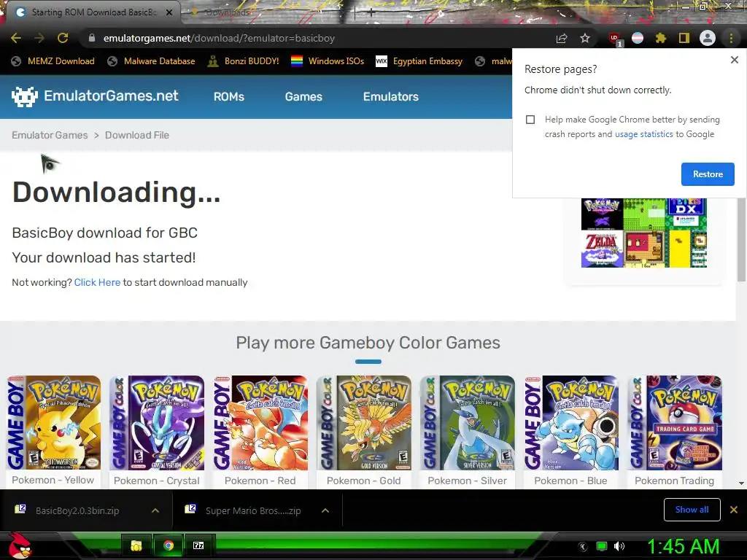Click the tray show hidden icons arrow
Image resolution: width=747 pixels, height=560 pixels.
[x=582, y=546]
